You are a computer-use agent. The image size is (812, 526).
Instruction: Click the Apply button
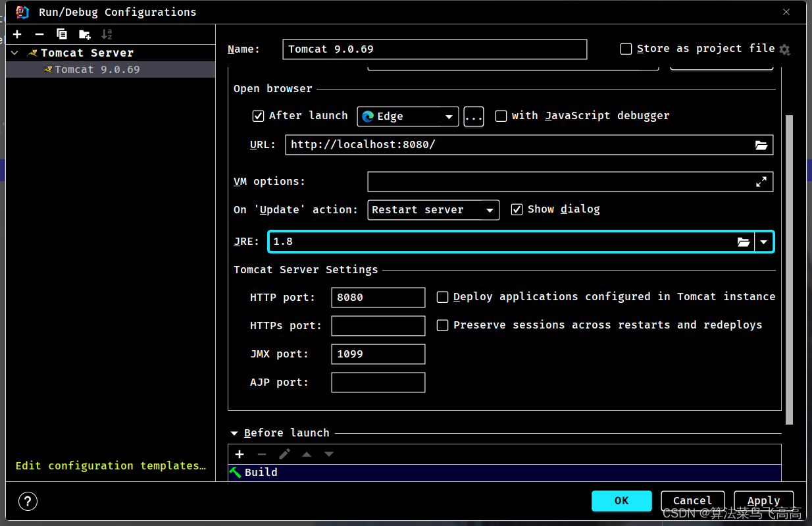pyautogui.click(x=763, y=501)
